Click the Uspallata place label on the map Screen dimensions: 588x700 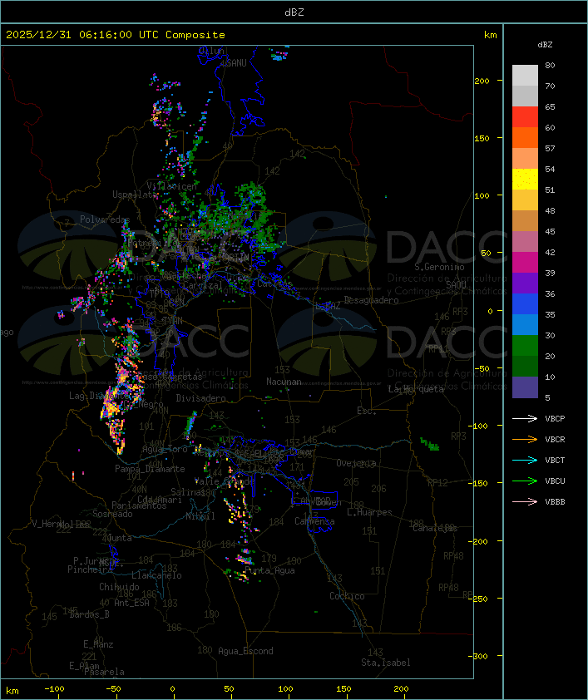(135, 195)
